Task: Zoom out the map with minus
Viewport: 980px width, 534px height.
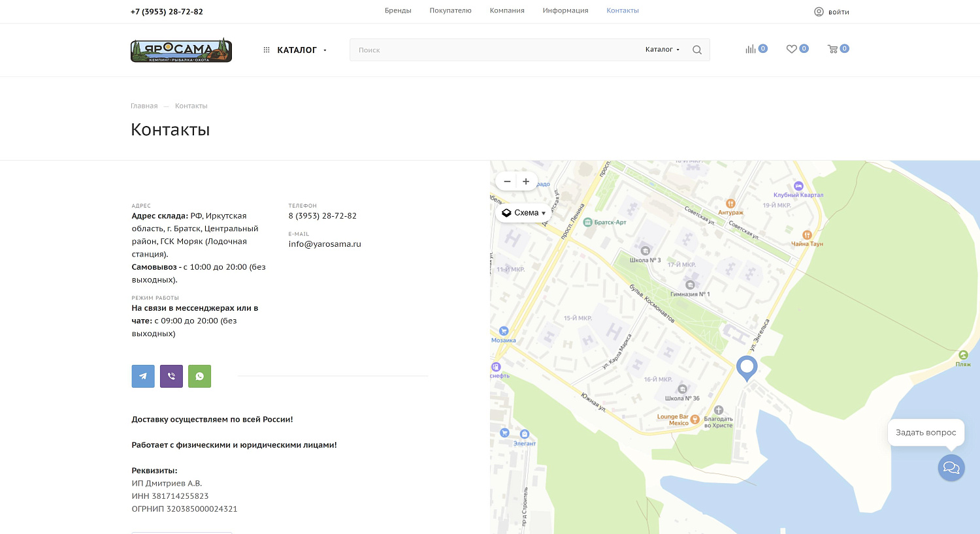Action: click(x=507, y=181)
